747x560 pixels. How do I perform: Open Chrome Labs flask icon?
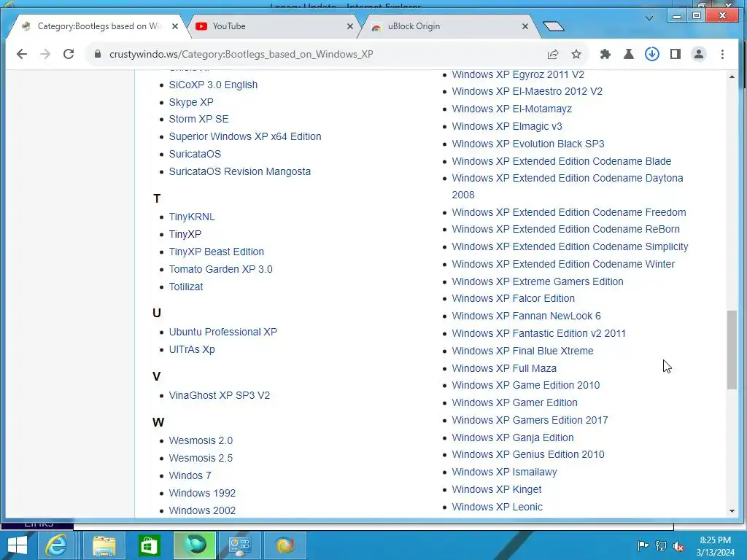coord(629,54)
